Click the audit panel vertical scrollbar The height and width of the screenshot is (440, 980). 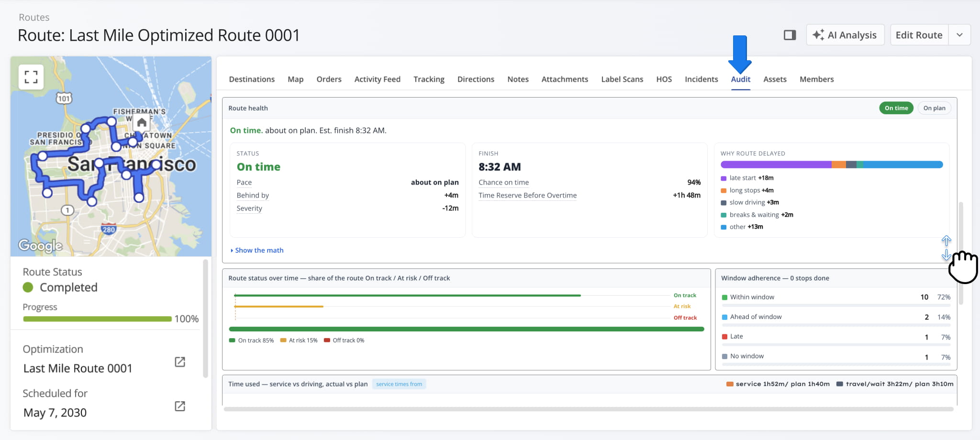click(x=960, y=253)
